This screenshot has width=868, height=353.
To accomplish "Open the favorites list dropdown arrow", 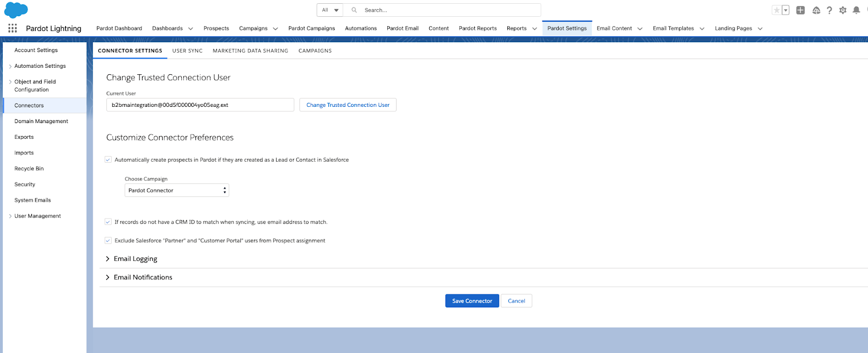I will click(786, 10).
